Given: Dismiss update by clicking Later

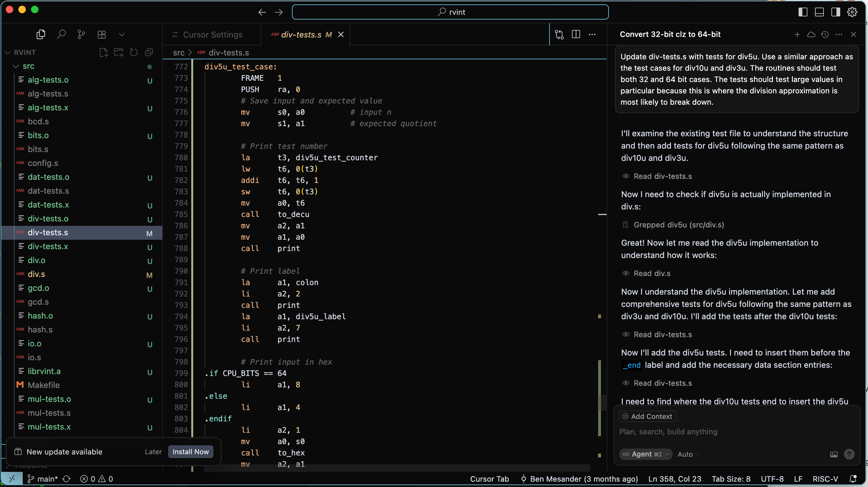Looking at the screenshot, I should [153, 452].
